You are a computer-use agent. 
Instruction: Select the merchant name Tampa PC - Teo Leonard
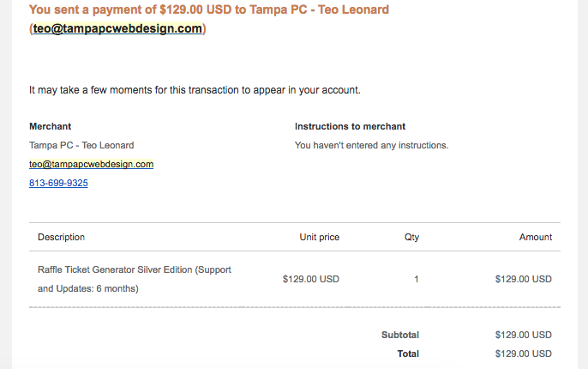click(x=81, y=145)
